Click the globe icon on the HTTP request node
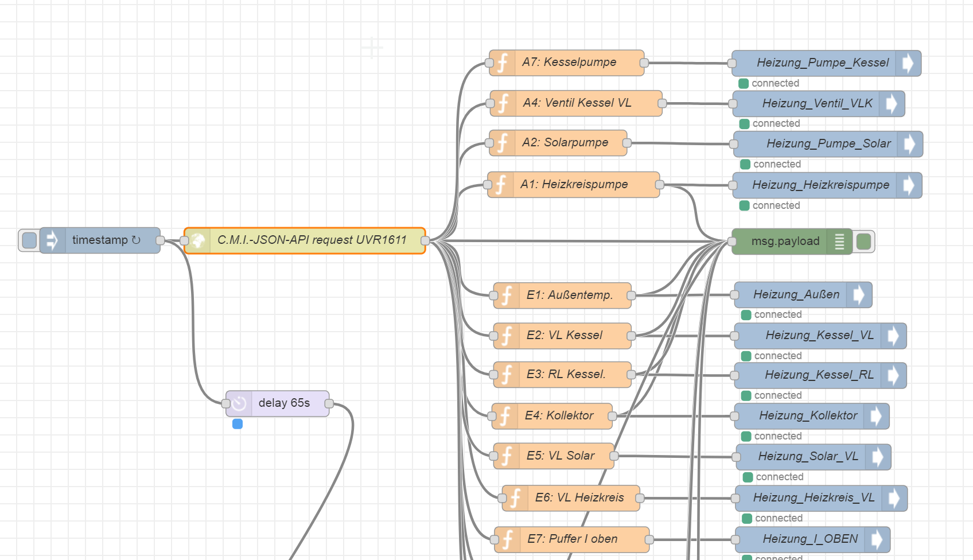This screenshot has height=560, width=973. click(198, 240)
